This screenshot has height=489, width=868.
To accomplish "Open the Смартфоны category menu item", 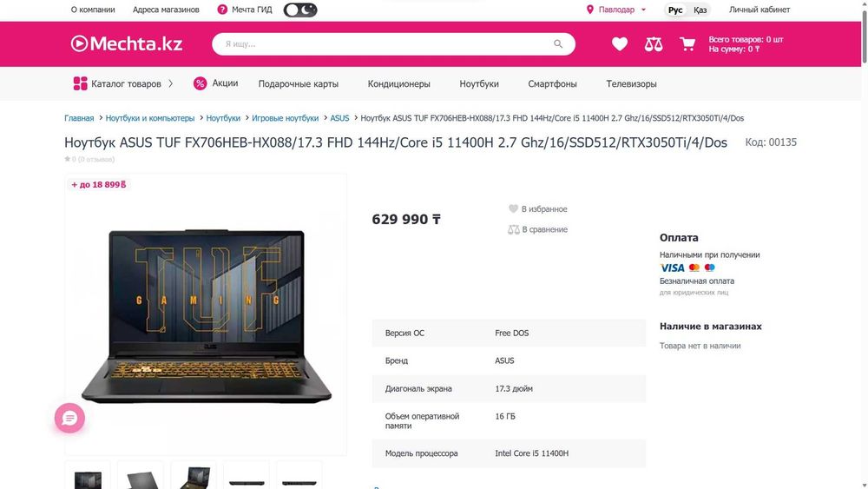I will click(552, 83).
